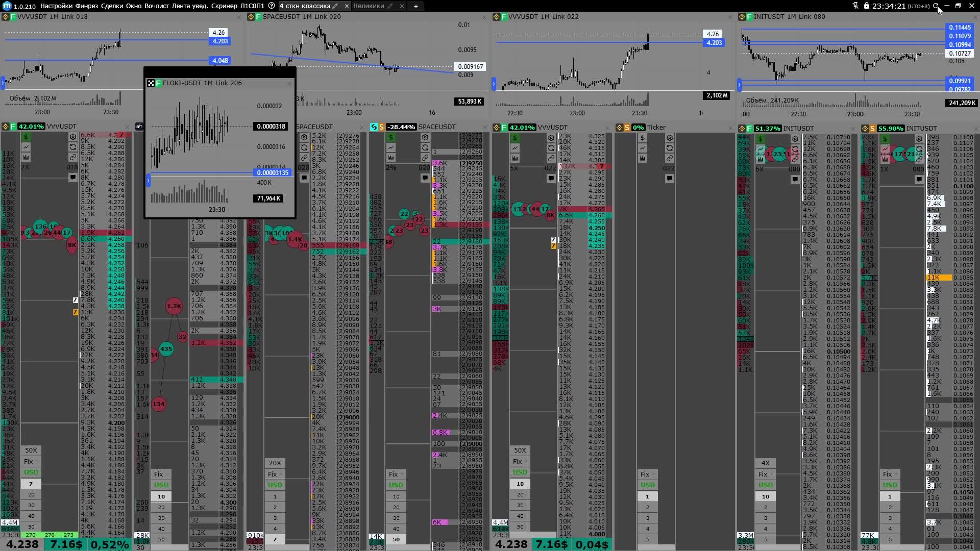Click green dollar icon in first VVVUSDT panel
The height and width of the screenshot is (551, 980).
(x=26, y=137)
